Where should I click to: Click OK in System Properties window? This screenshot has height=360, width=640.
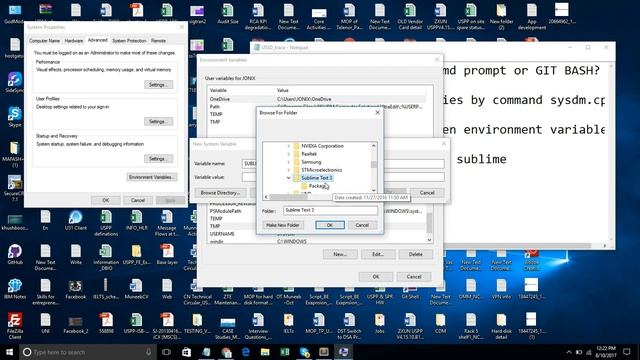tap(106, 200)
